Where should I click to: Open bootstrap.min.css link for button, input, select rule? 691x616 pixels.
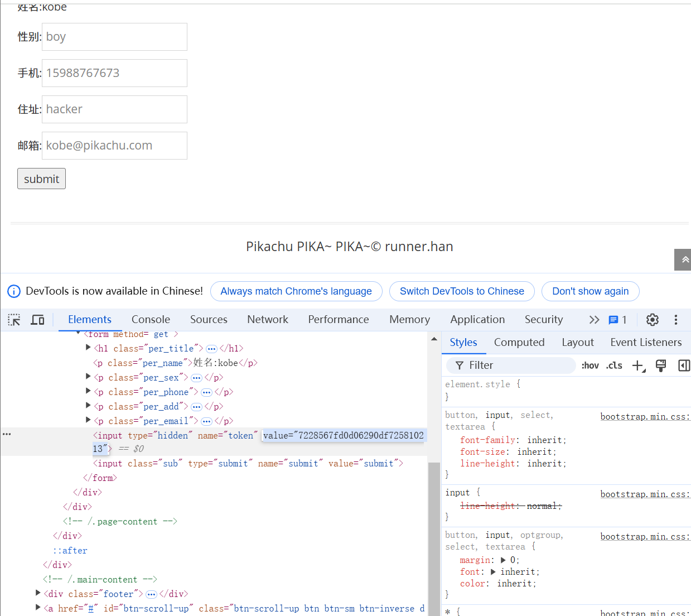[x=645, y=416]
